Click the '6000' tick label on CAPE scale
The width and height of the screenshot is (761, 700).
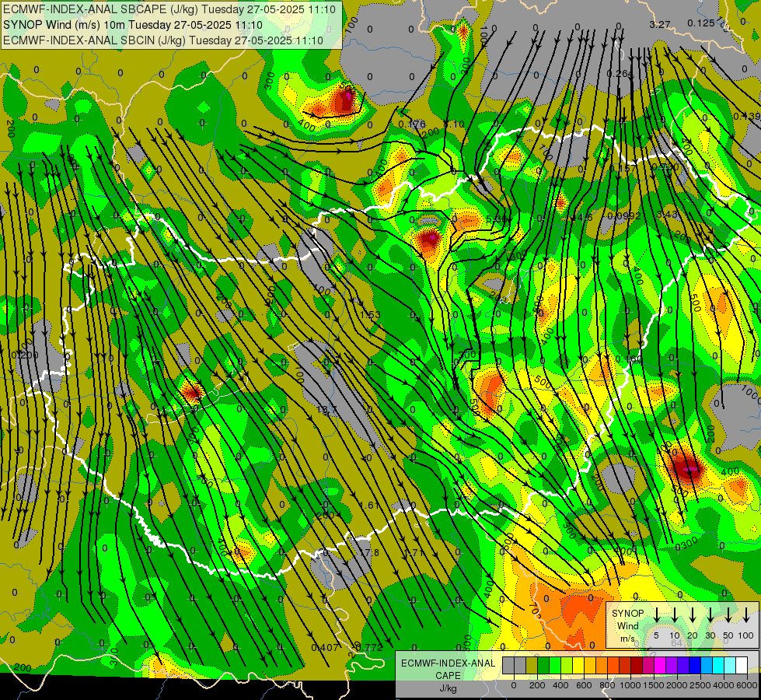[748, 685]
